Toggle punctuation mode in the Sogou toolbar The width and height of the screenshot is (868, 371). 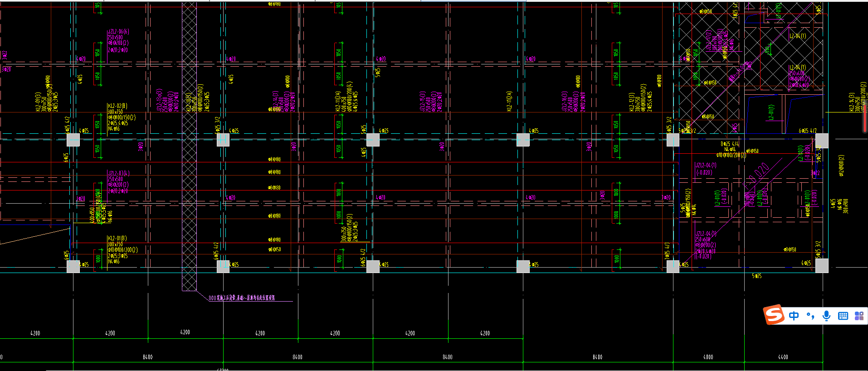click(x=810, y=316)
